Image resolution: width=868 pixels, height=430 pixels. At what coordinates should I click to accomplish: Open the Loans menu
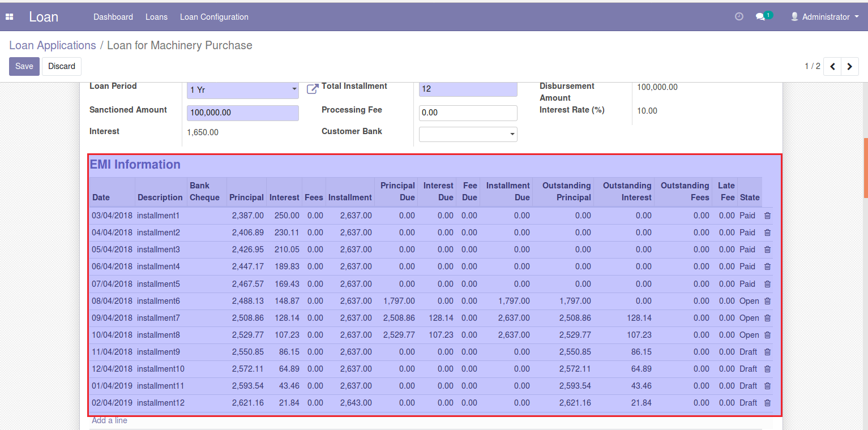pyautogui.click(x=156, y=17)
